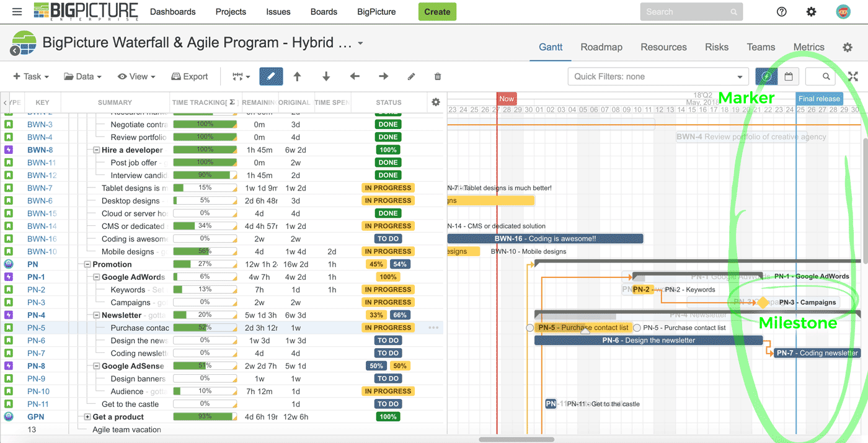The height and width of the screenshot is (443, 868).
Task: Outdent task with left arrow
Action: [355, 76]
